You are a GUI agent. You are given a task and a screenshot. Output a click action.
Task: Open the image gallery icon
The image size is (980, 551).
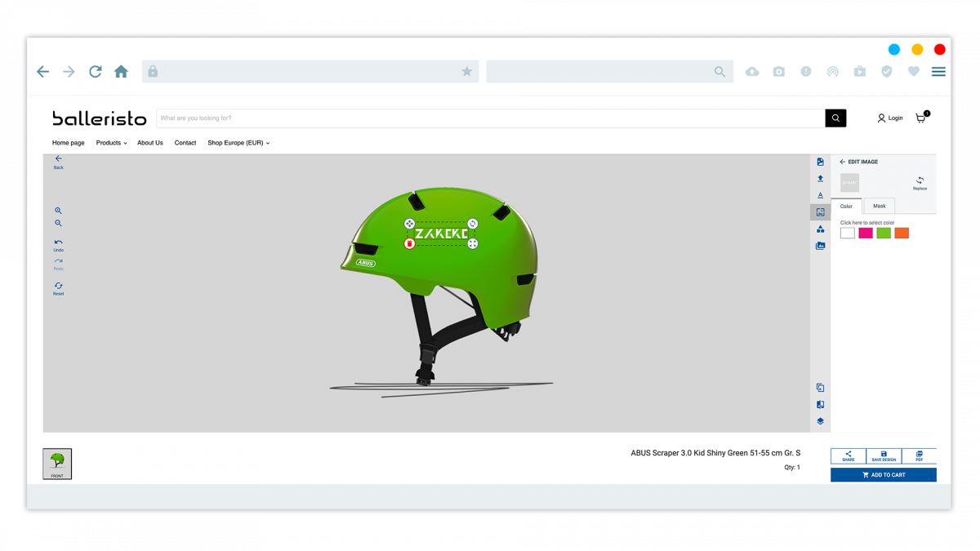820,245
